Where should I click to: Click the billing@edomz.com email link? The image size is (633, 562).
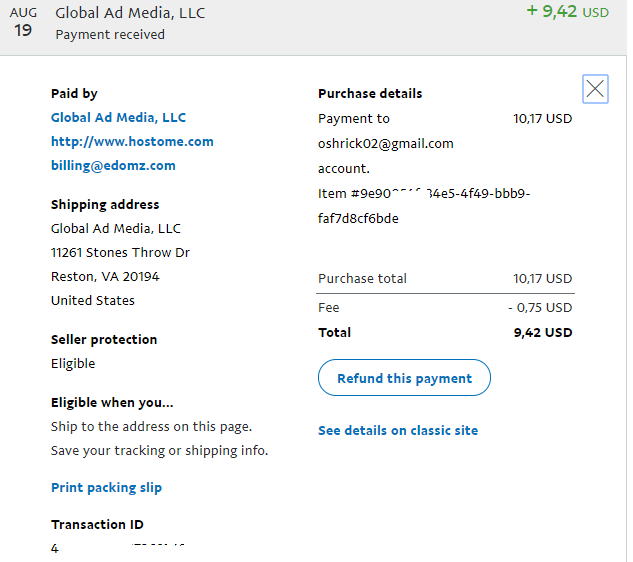[113, 166]
